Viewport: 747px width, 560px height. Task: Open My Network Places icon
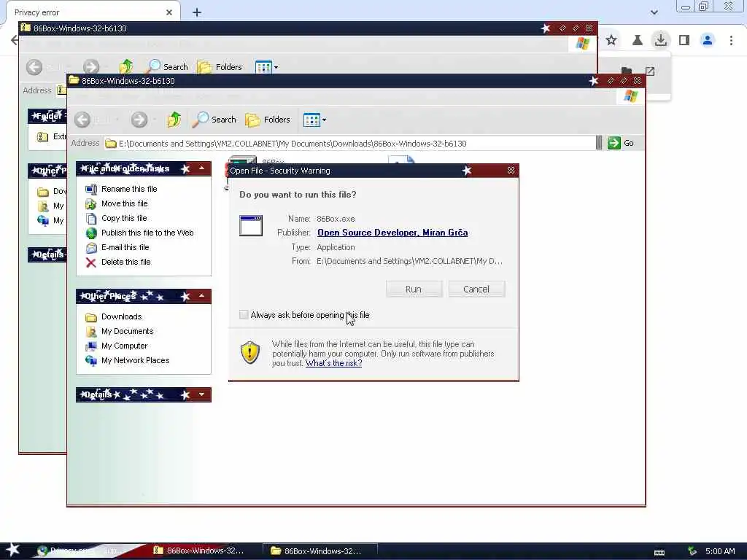click(91, 360)
